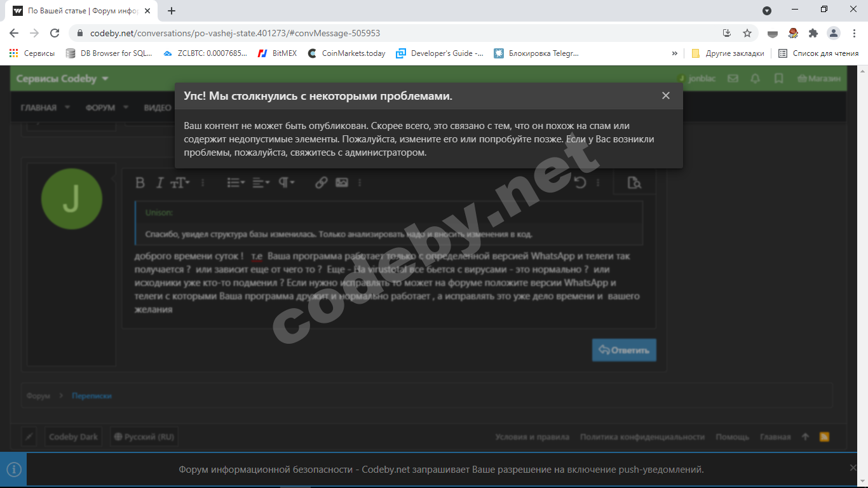Open the text alignment dropdown
Image resolution: width=868 pixels, height=488 pixels.
tap(261, 183)
